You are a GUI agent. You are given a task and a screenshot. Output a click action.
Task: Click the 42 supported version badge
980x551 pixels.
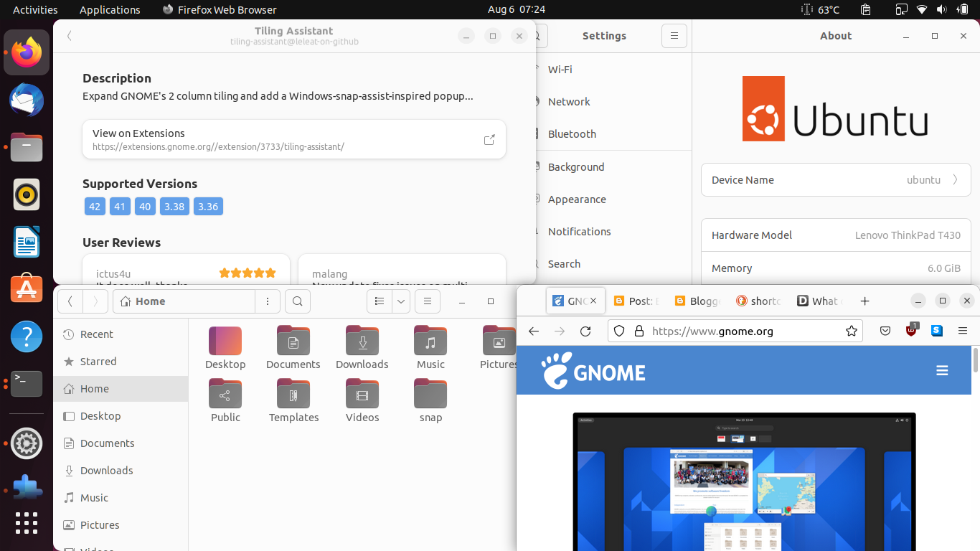[95, 207]
